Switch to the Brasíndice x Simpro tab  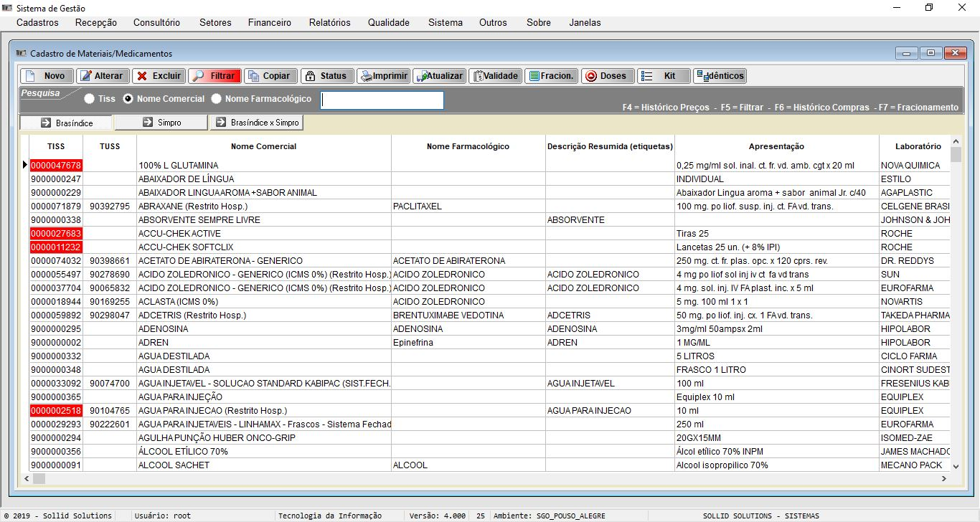coord(256,123)
